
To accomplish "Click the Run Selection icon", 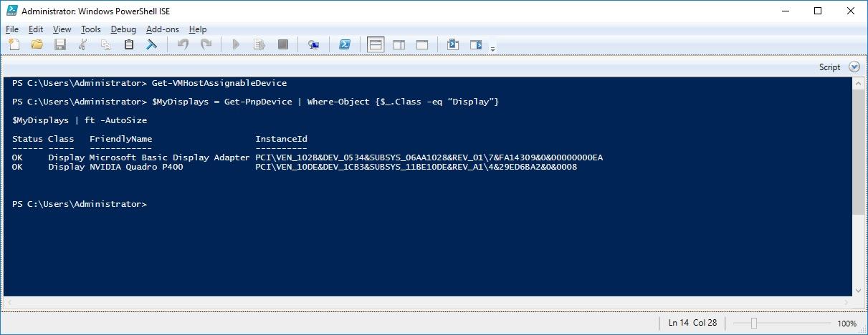I will coord(259,45).
